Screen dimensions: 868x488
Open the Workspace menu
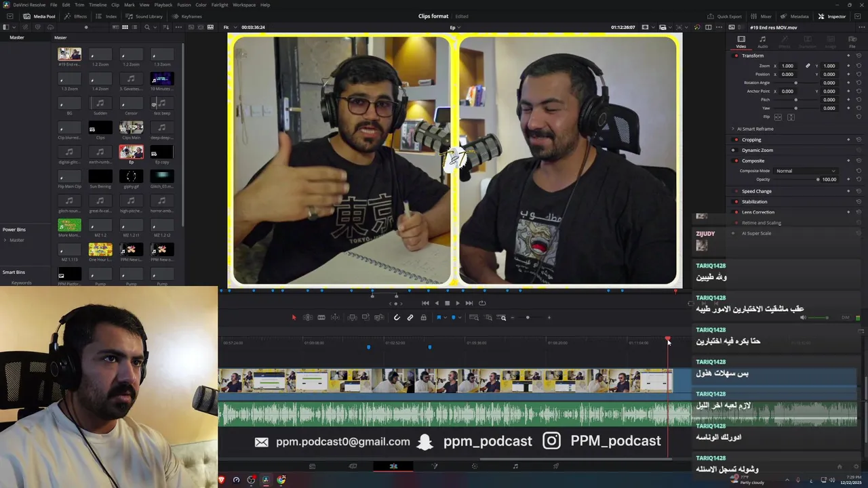244,5
